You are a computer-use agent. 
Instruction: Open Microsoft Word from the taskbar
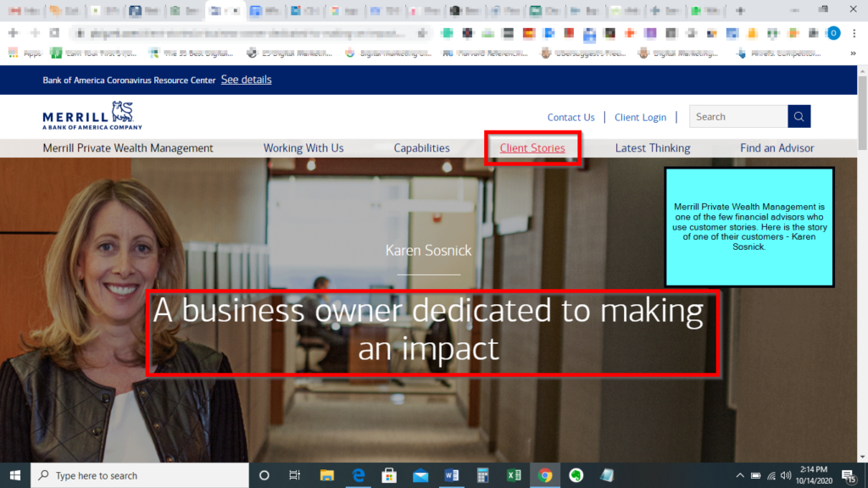451,475
